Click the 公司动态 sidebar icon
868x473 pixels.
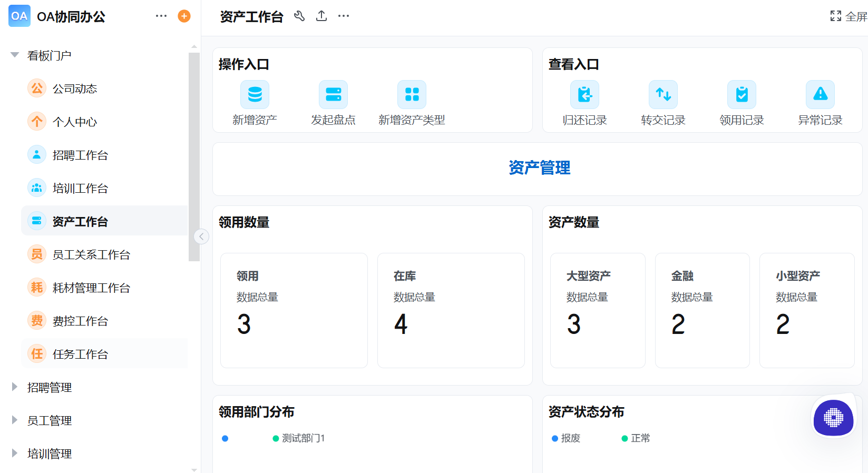(37, 88)
